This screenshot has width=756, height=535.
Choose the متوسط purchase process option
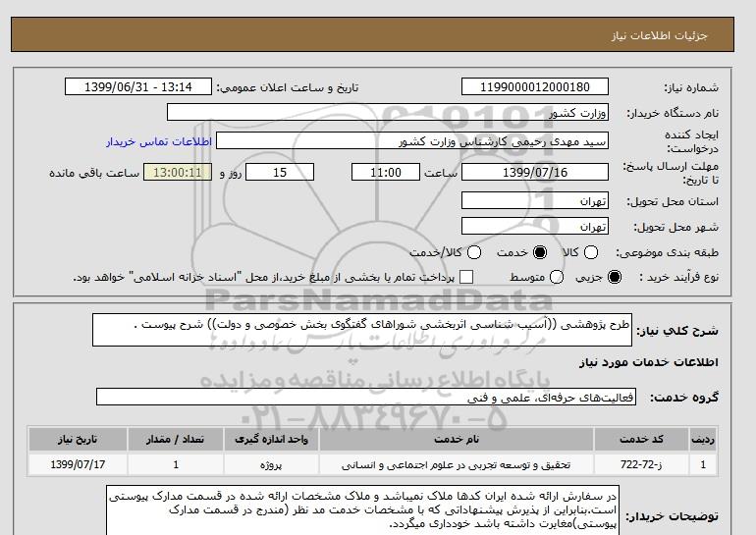point(557,277)
